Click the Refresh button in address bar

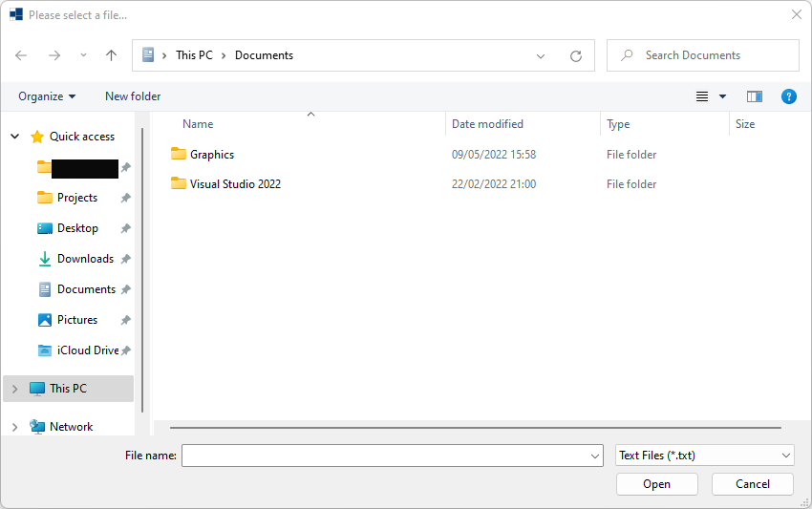(x=576, y=55)
